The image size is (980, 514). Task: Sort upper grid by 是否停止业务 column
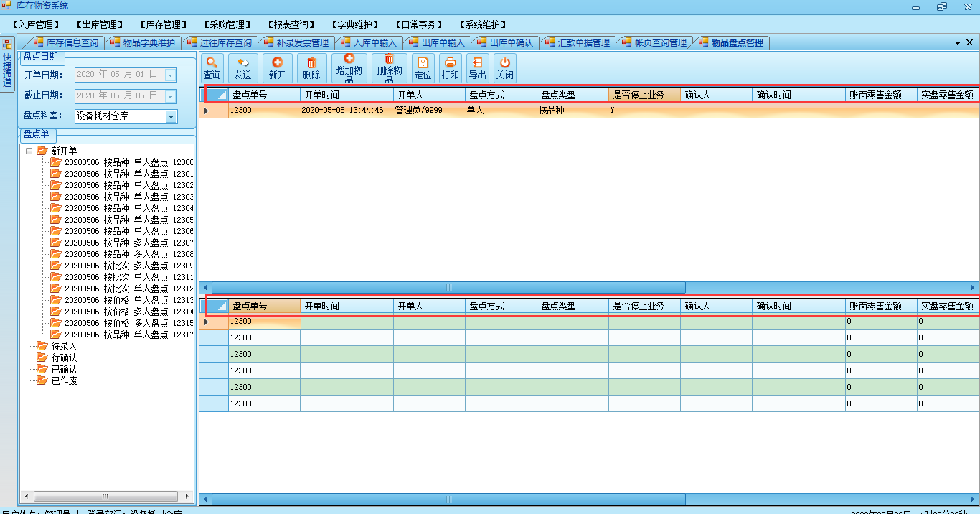pos(644,95)
